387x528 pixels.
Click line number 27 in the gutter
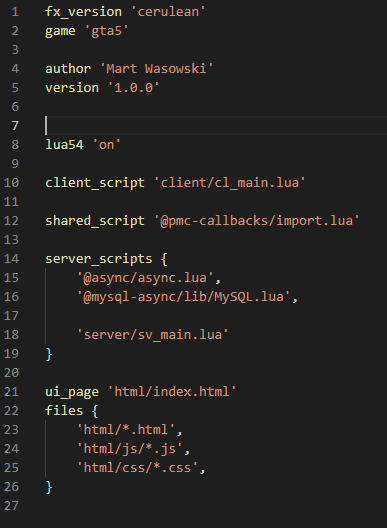pos(11,506)
